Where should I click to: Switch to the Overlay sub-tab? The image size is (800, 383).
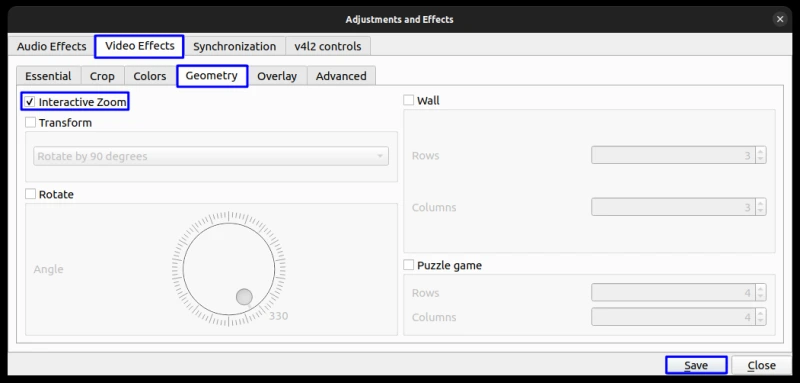277,76
